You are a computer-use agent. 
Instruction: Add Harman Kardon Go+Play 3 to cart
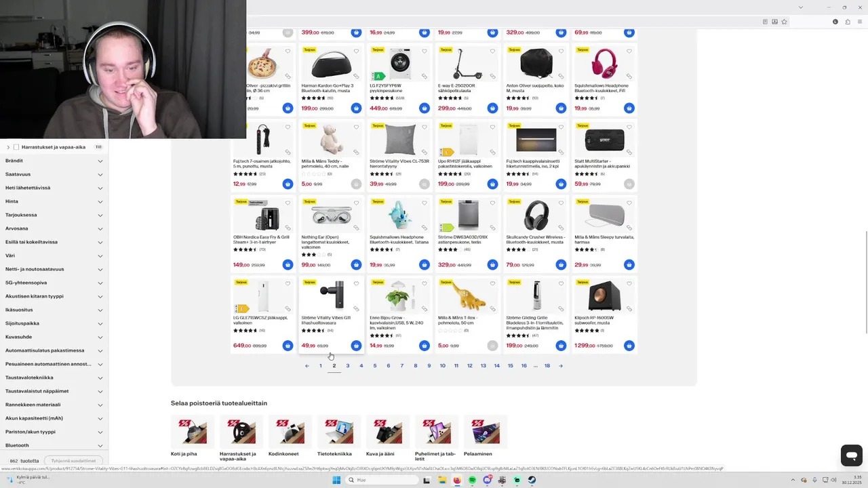tap(356, 108)
